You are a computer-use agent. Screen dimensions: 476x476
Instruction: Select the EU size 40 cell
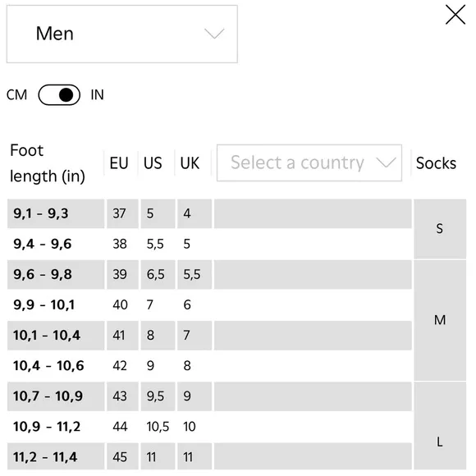[x=120, y=304]
